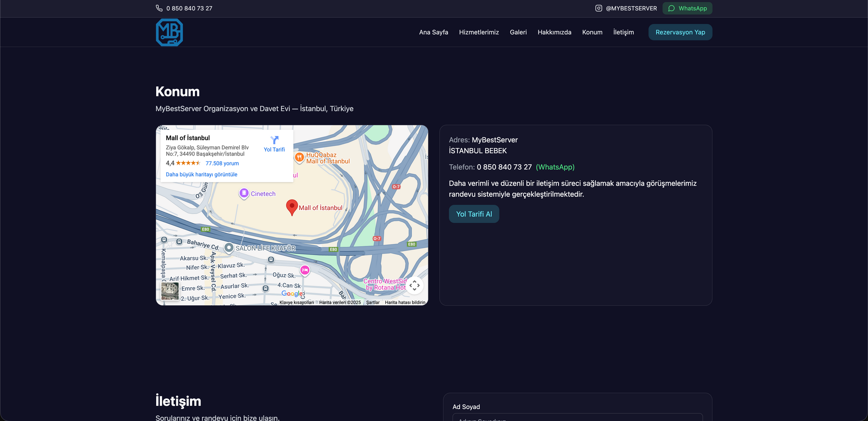Click the HuQQabaz restaurant marker
Image resolution: width=868 pixels, height=421 pixels.
[x=299, y=157]
